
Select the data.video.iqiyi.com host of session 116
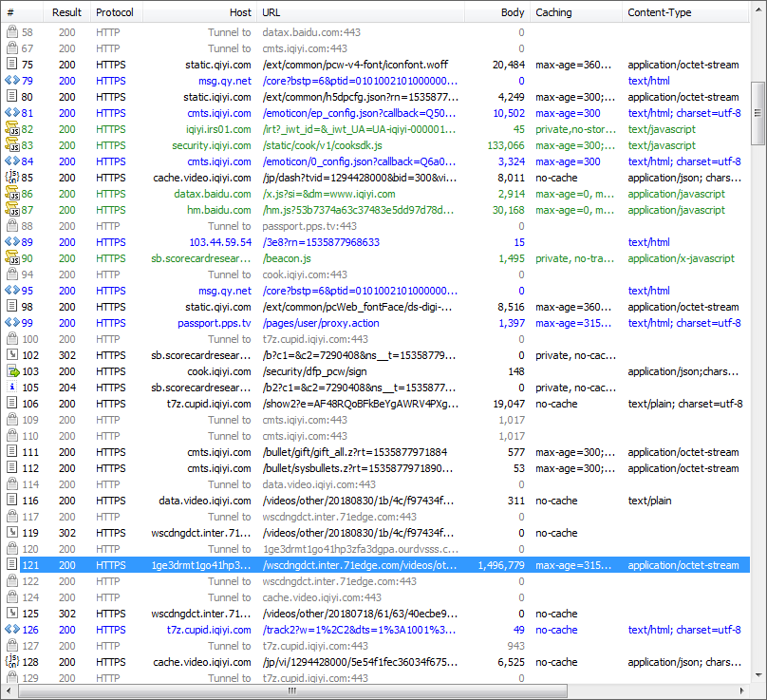point(205,501)
